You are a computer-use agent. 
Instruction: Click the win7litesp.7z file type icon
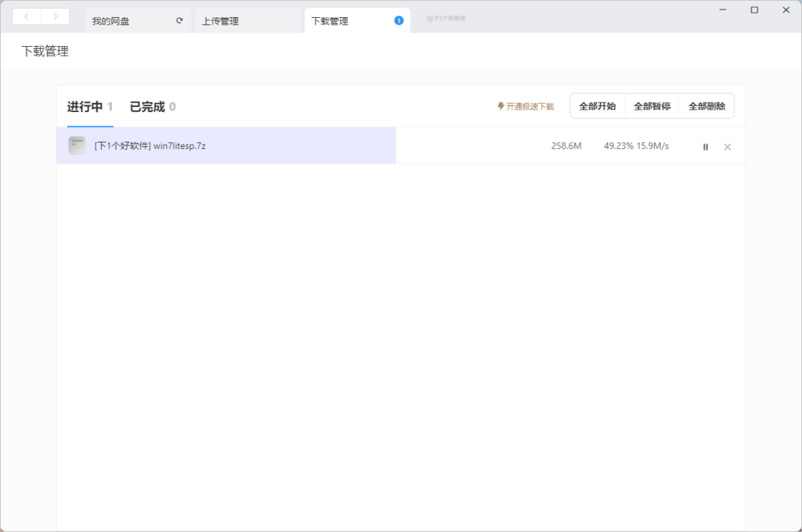point(77,145)
